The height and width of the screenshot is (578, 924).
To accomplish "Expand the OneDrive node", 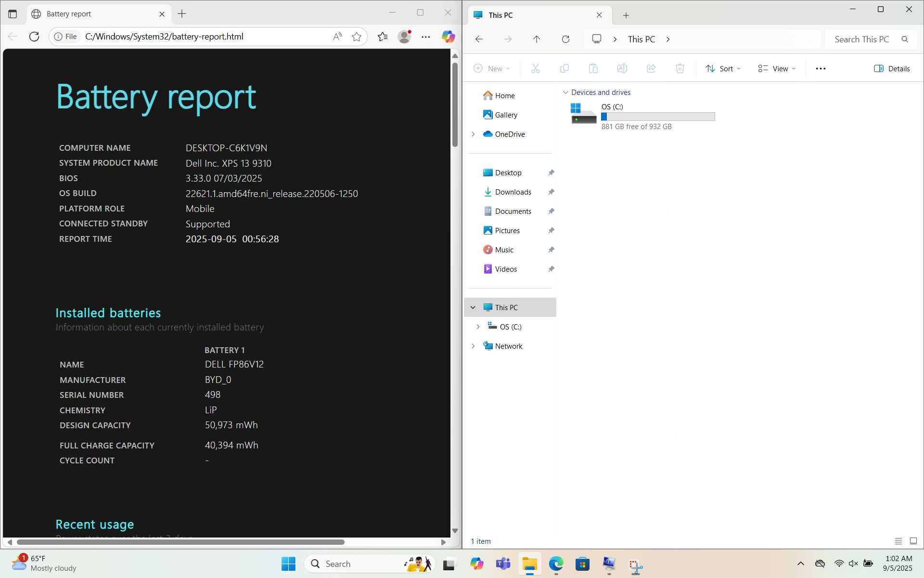I will pyautogui.click(x=473, y=134).
